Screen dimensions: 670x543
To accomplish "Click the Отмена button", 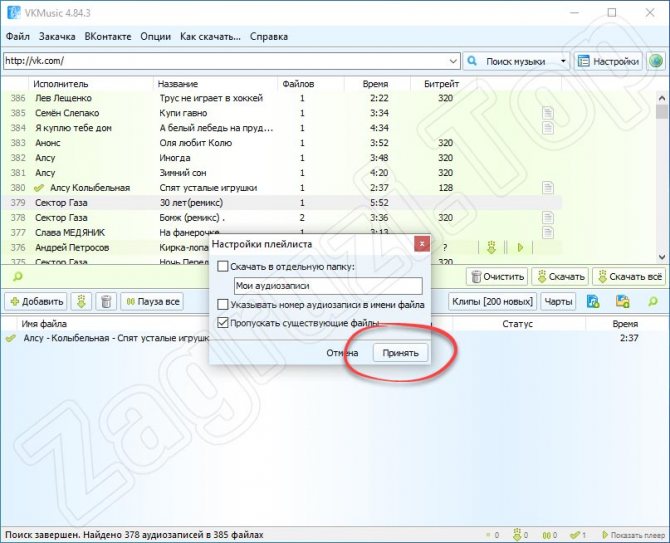I will (342, 353).
